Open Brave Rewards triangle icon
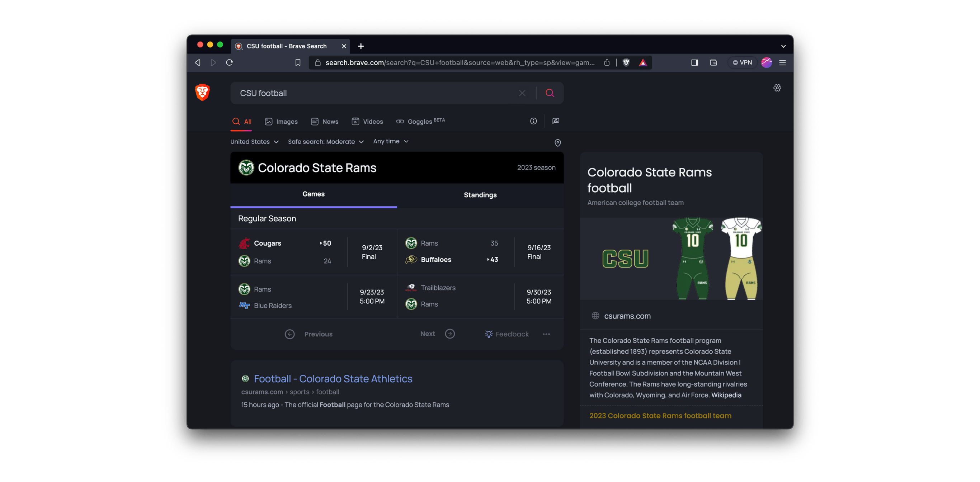Screen dimensions: 980x482 [x=643, y=62]
